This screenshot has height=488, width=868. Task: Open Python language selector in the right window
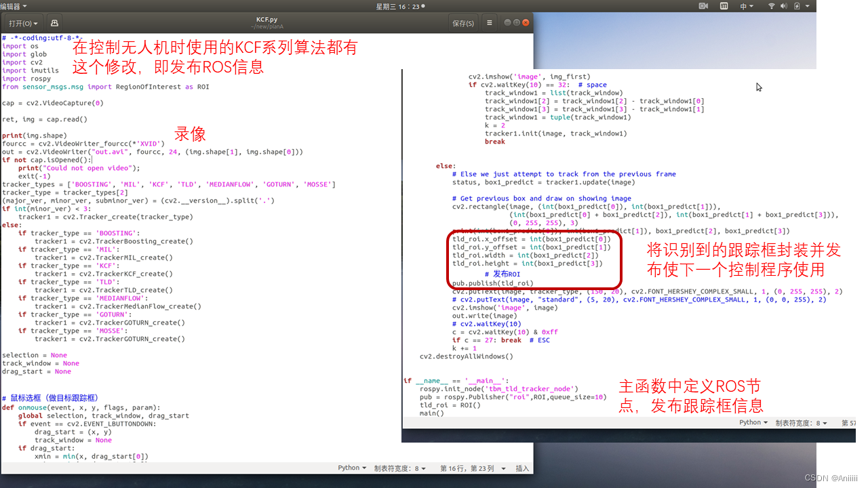753,422
